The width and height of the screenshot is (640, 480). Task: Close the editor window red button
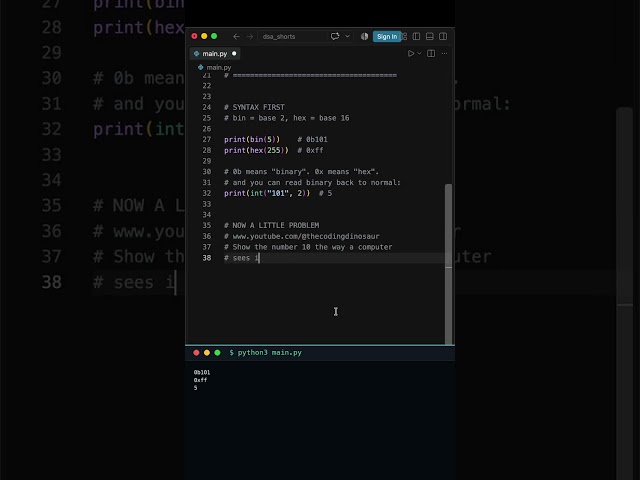point(194,36)
